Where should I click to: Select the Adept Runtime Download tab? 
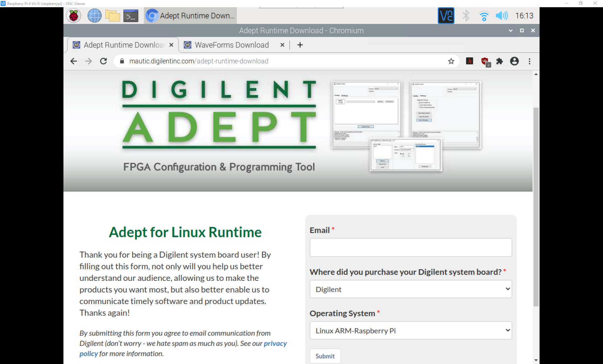click(123, 45)
